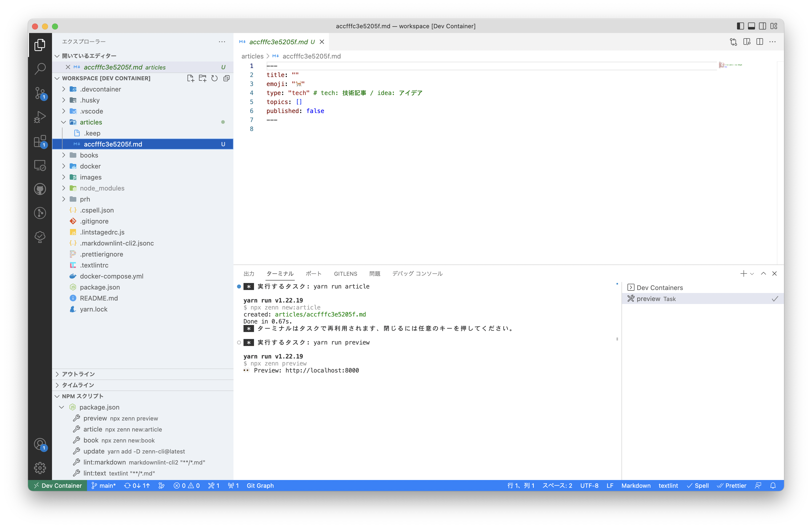812x528 pixels.
Task: Open editor more actions ellipsis
Action: coord(772,42)
